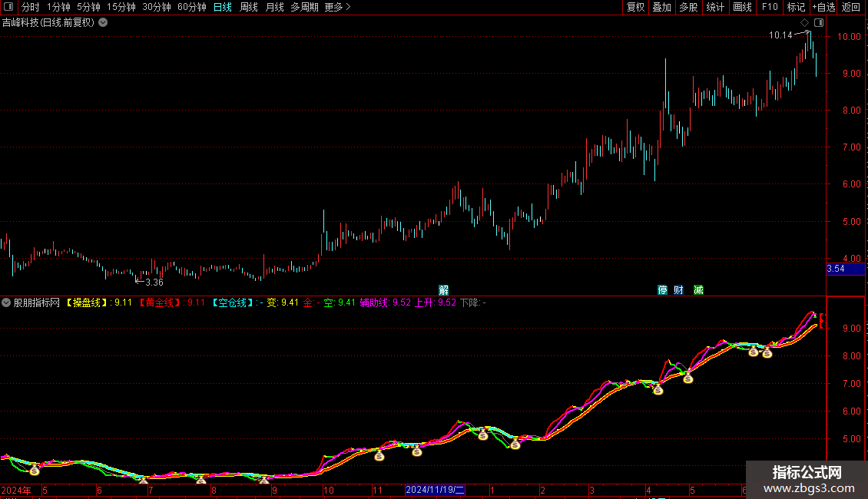Click the 【黄金线】 indicator label

click(x=160, y=302)
